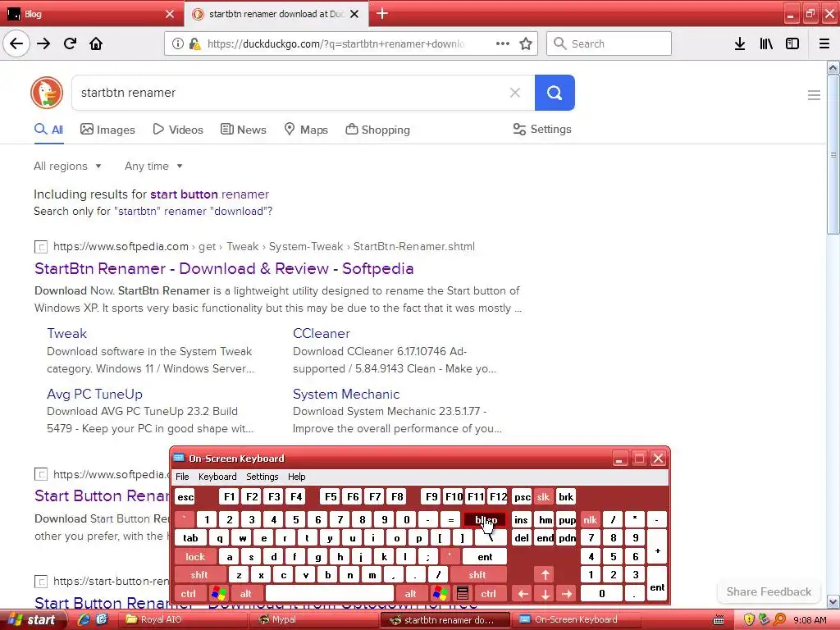Toggle the right shft key

pyautogui.click(x=477, y=575)
